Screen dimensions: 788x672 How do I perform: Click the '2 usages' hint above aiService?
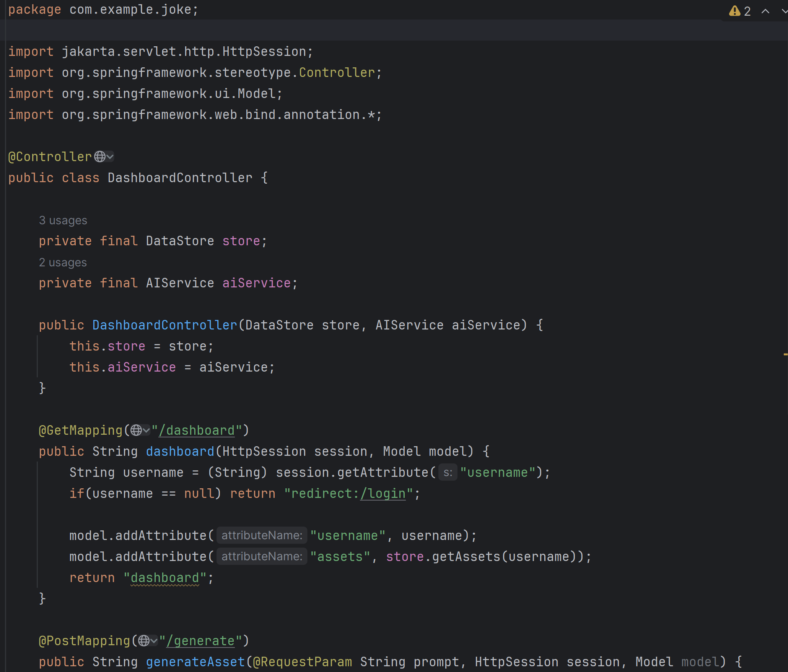pos(63,263)
